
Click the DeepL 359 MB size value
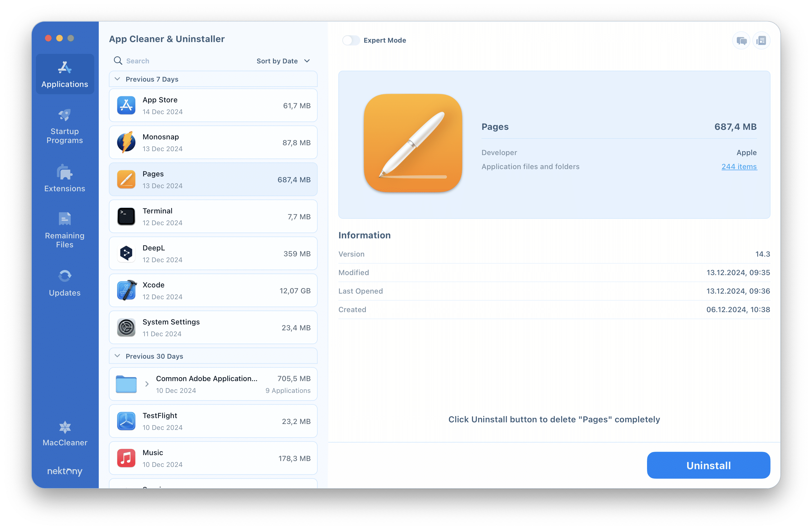[x=297, y=254]
